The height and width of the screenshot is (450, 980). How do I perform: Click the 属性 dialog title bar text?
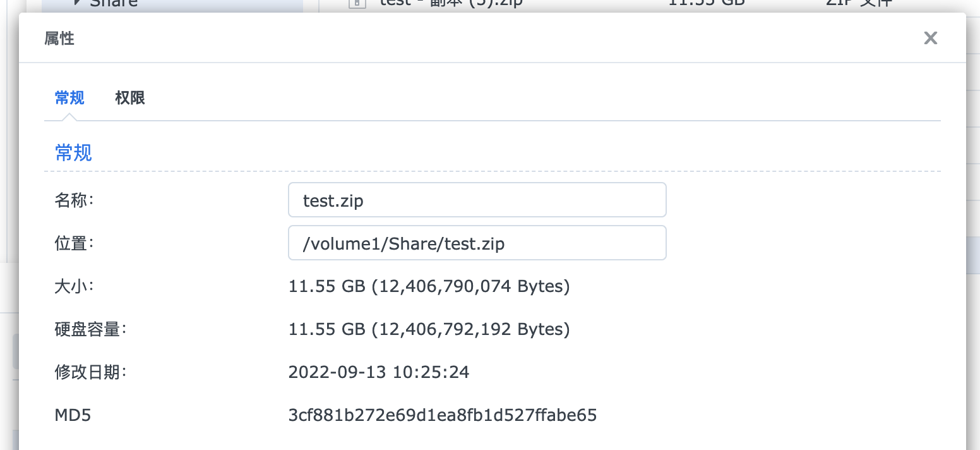(x=59, y=39)
